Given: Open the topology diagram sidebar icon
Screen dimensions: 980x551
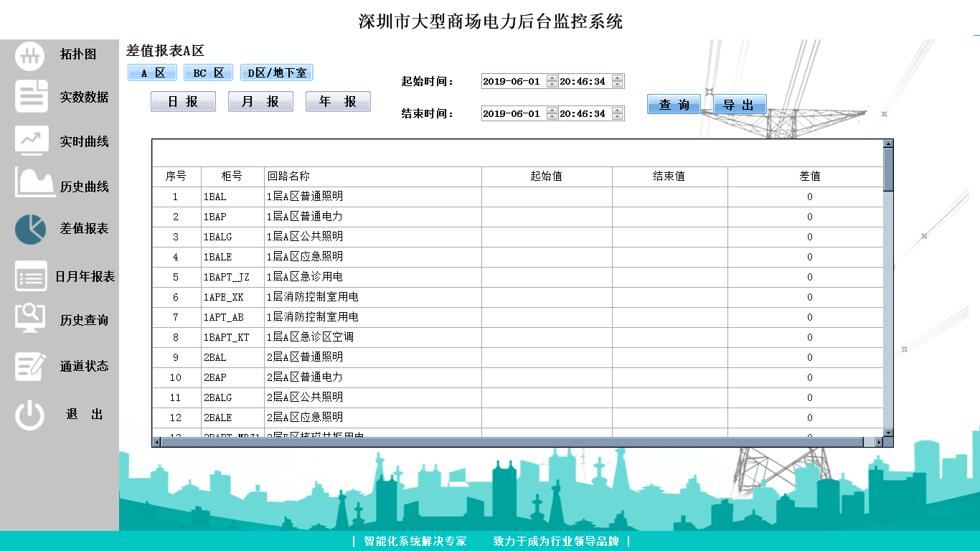Looking at the screenshot, I should point(31,56).
